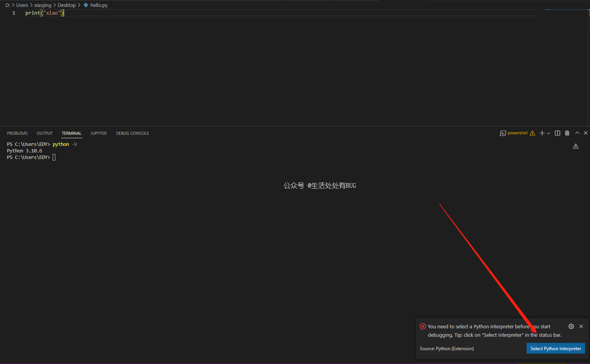This screenshot has height=364, width=590.
Task: Kill terminal using the trash icon
Action: [567, 133]
